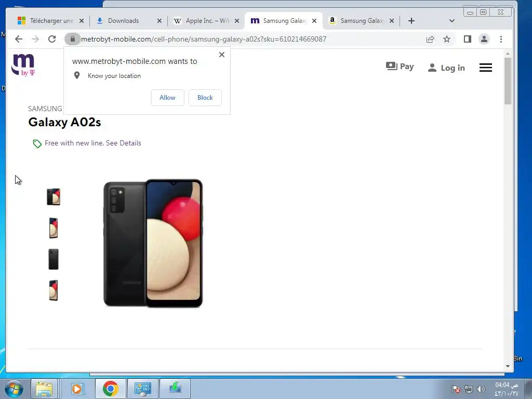Open control panel taskbar icon
The width and height of the screenshot is (532, 399).
tap(142, 389)
